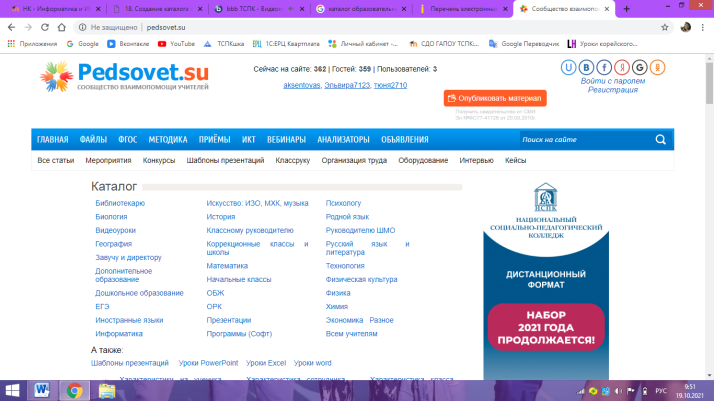The image size is (714, 401).
Task: Open the Шаблоны презентаций submenu item
Action: click(225, 160)
